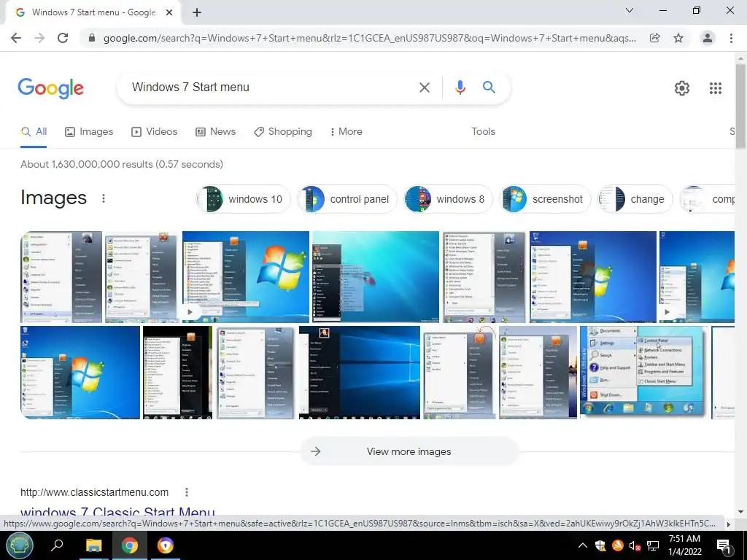Open the tab search chevron
Viewport: 747px width, 560px height.
tap(630, 10)
